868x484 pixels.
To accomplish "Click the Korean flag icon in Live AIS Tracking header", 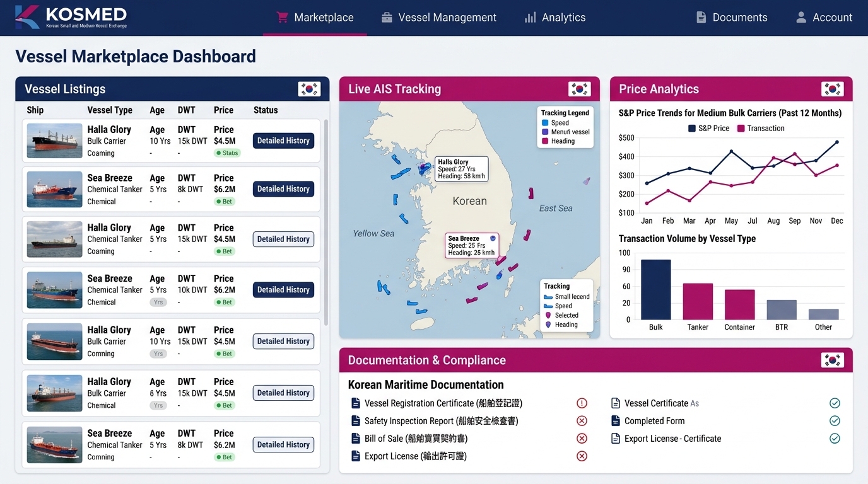I will pos(579,89).
